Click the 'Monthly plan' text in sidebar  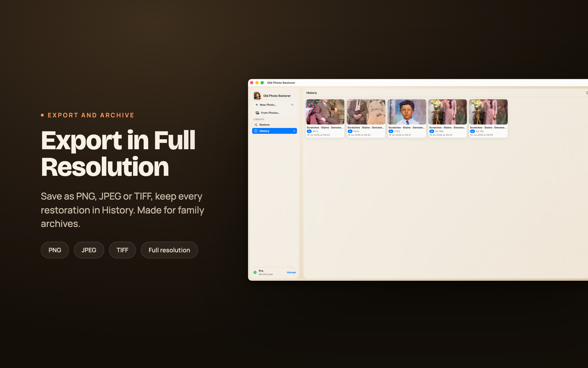coord(266,274)
